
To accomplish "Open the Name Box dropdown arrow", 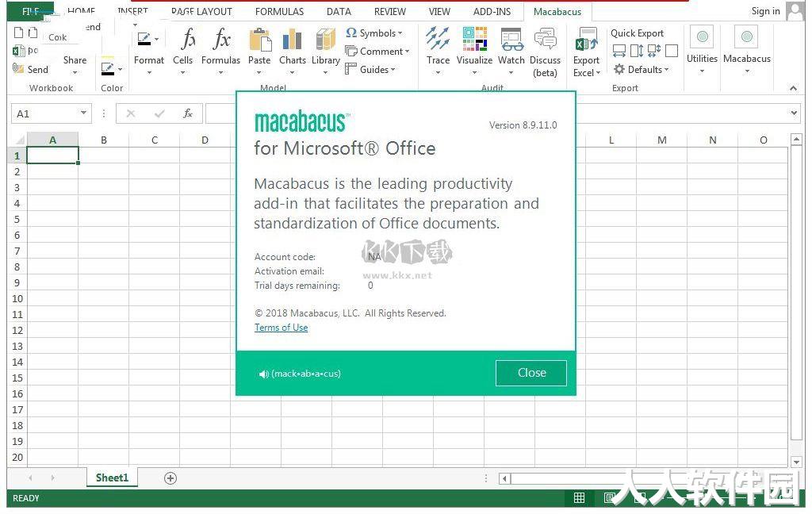I will point(83,113).
